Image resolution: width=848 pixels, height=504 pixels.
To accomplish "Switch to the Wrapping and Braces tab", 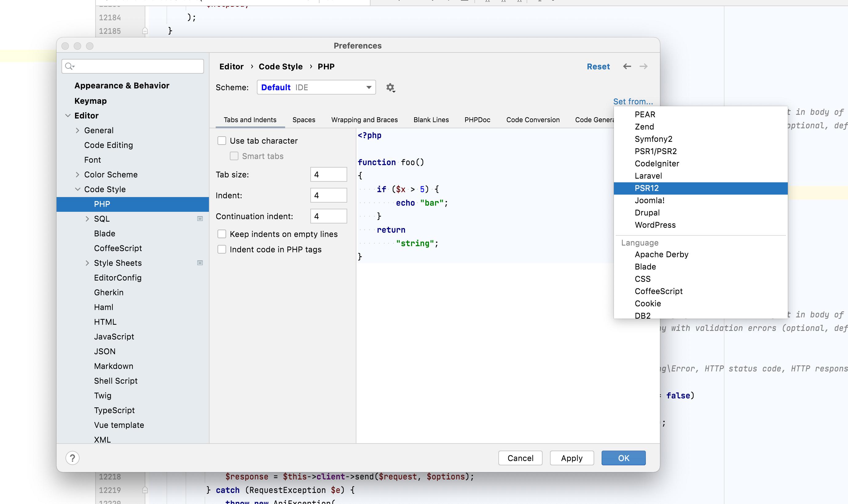I will tap(364, 120).
